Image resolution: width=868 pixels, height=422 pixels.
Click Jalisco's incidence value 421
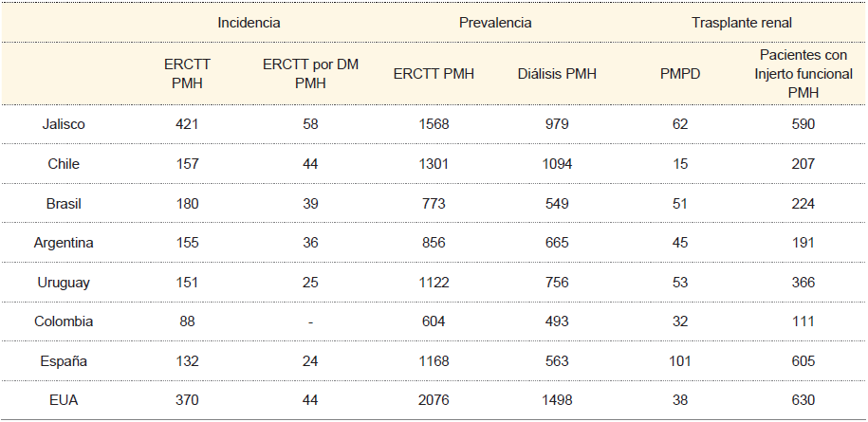(x=187, y=124)
